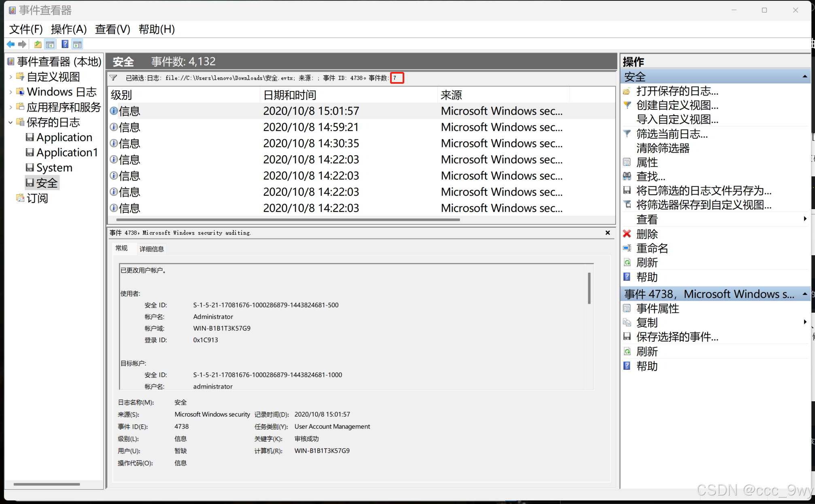815x504 pixels.
Task: Click the blue help question-mark toolbar icon
Action: tap(65, 44)
